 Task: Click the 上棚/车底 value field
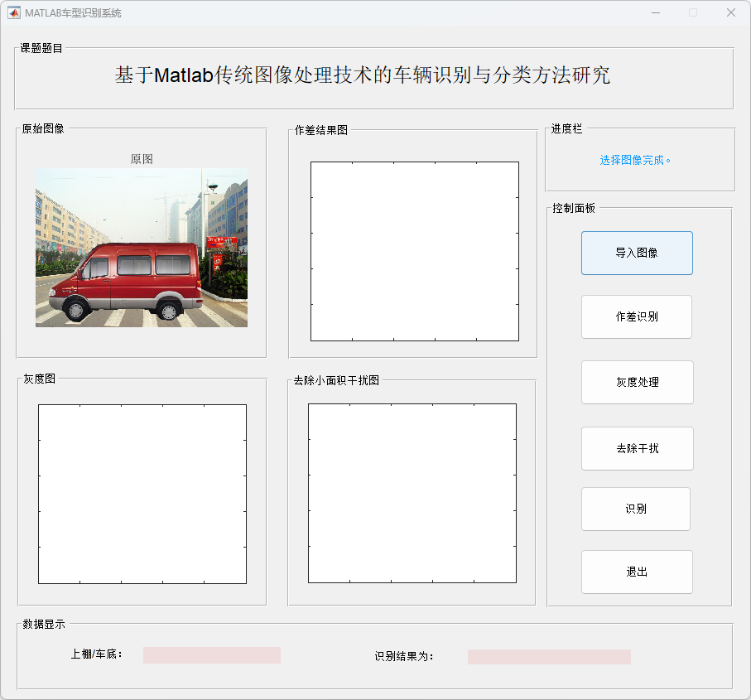tap(211, 655)
